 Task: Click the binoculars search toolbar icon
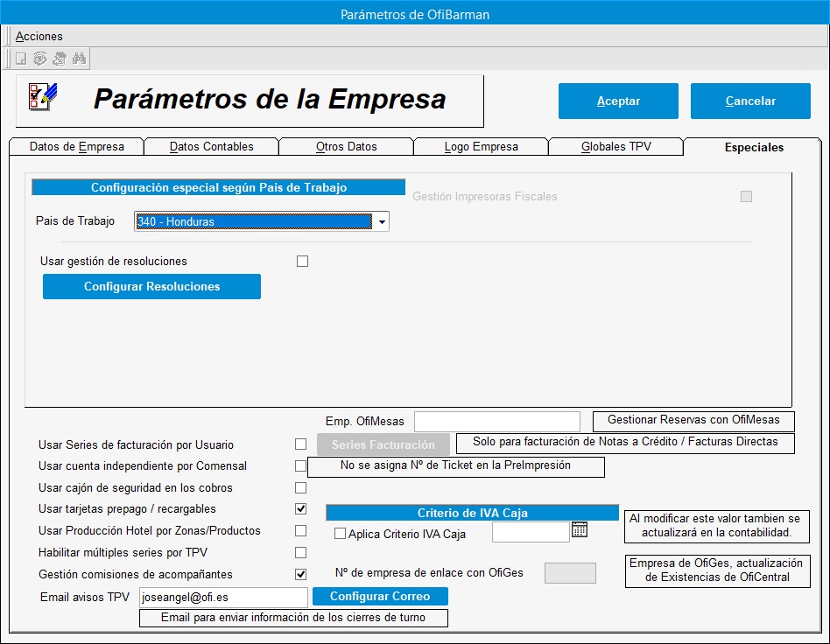click(x=79, y=59)
